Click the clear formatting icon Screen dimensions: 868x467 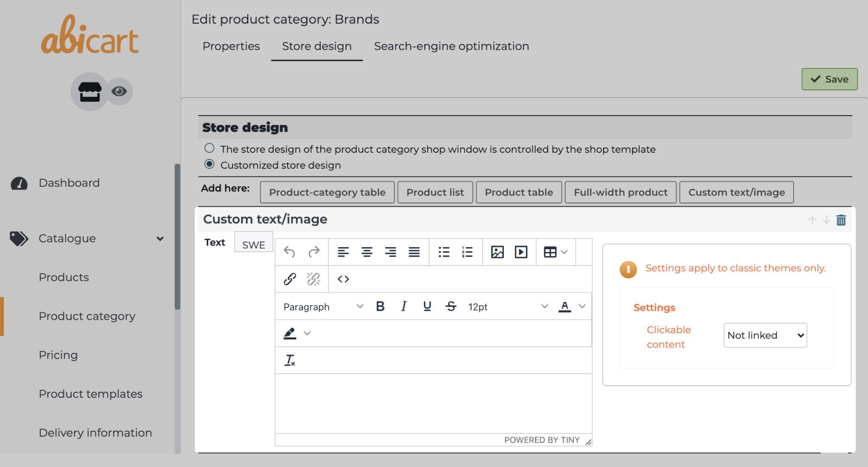pos(290,360)
